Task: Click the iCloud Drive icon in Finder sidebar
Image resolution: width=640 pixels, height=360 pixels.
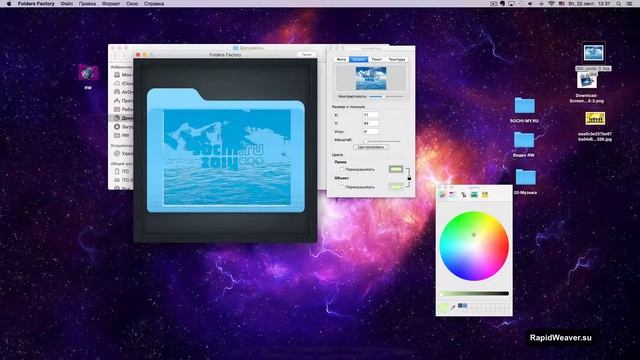Action: 117,83
